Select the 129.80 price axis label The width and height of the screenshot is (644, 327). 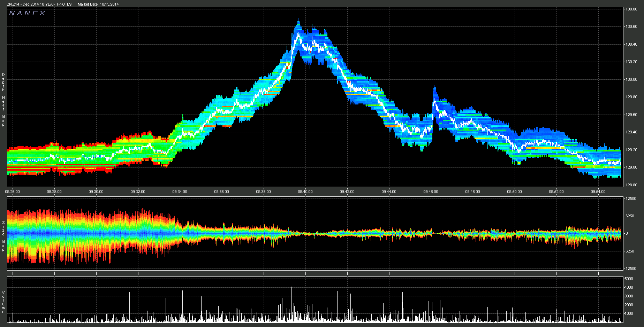point(631,97)
